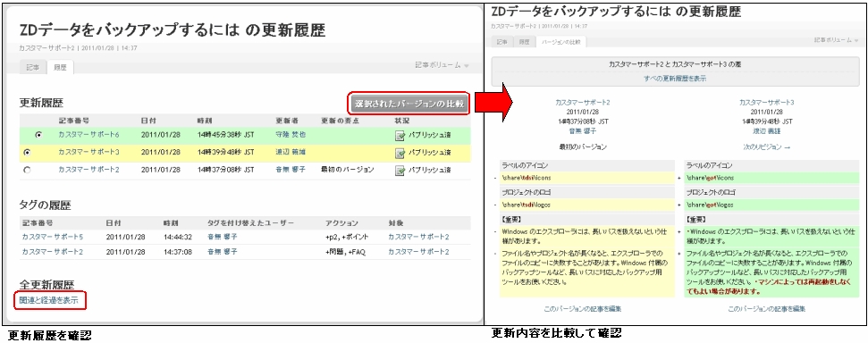Select radio button for カスタマーサポート2 revision row
Viewport: 868px width, 343px height.
(x=27, y=170)
